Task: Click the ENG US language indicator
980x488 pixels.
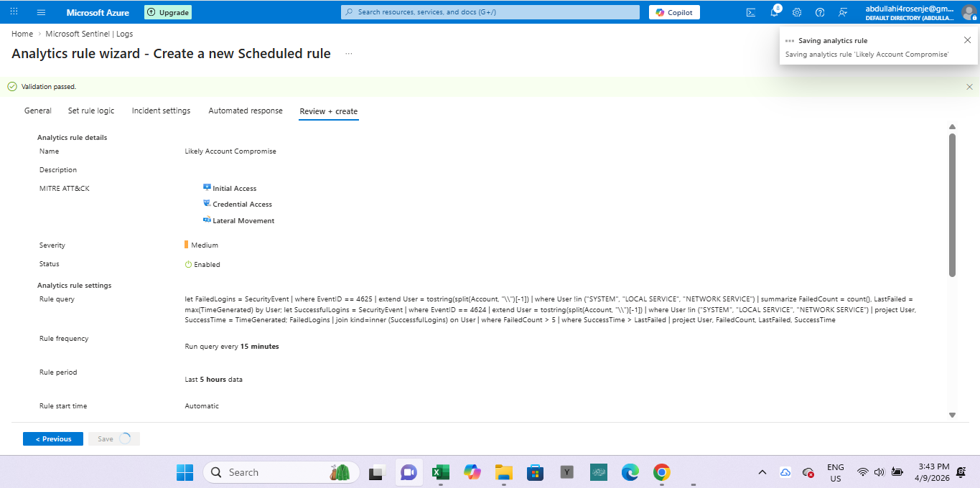Action: pyautogui.click(x=836, y=472)
